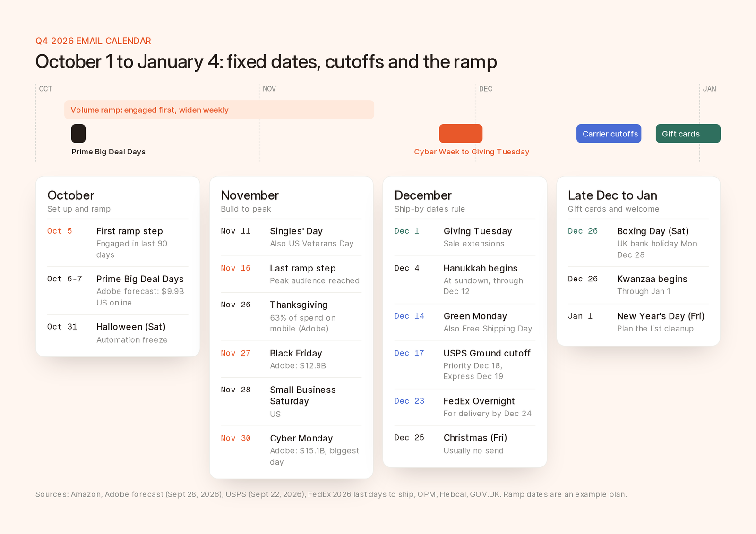This screenshot has width=756, height=534.
Task: Click the DEC month label
Action: click(486, 89)
